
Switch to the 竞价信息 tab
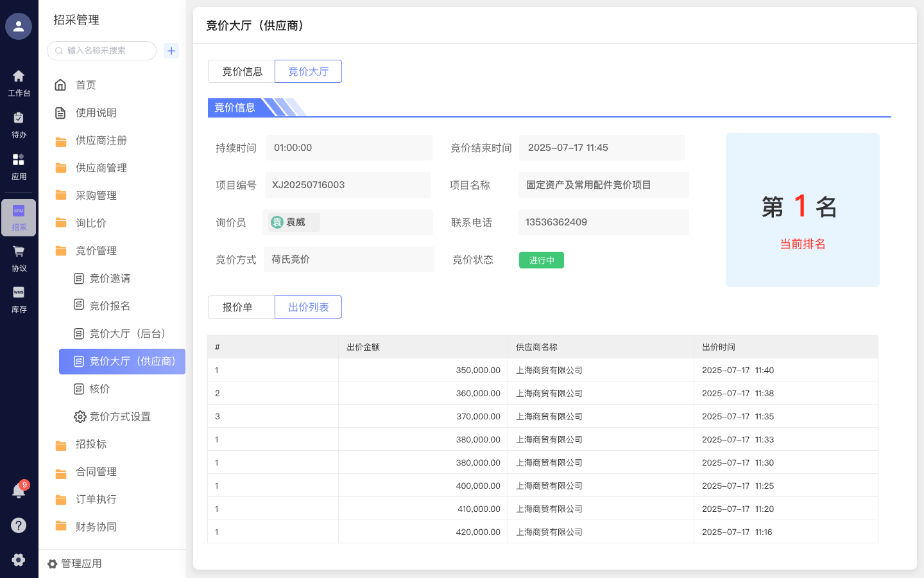click(241, 71)
